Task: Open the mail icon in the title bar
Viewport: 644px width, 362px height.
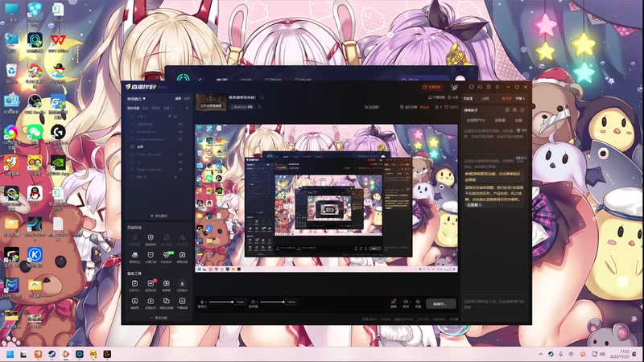Action: 489,87
